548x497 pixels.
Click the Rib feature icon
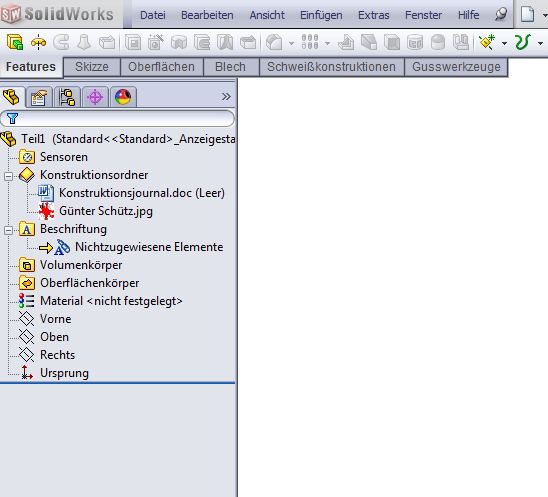[x=346, y=43]
